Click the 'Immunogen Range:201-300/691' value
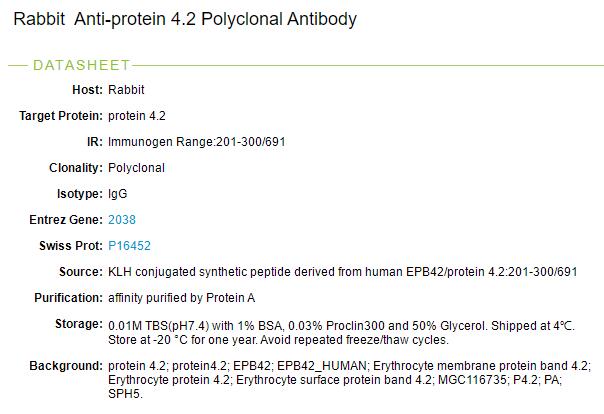The width and height of the screenshot is (604, 414). tap(197, 142)
